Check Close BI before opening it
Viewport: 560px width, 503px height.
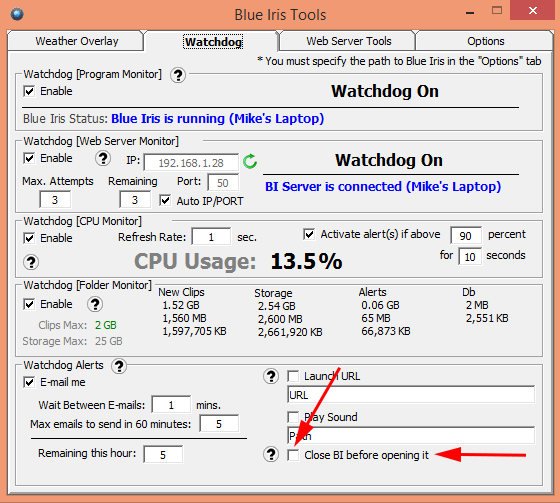pyautogui.click(x=293, y=455)
